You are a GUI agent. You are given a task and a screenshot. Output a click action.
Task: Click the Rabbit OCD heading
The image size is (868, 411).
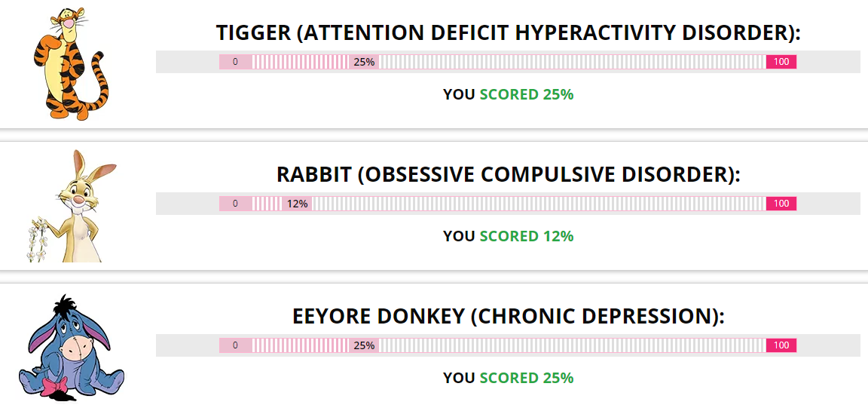click(508, 175)
